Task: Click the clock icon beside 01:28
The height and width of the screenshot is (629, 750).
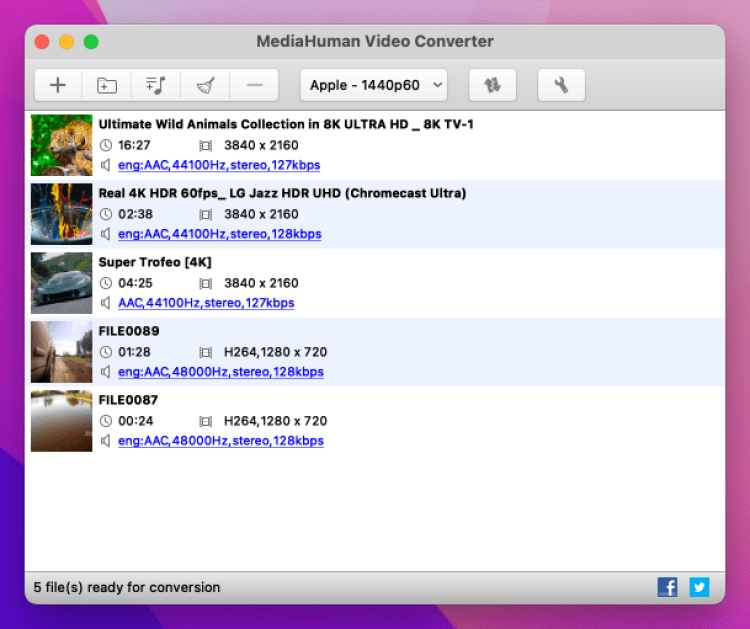Action: pyautogui.click(x=106, y=352)
